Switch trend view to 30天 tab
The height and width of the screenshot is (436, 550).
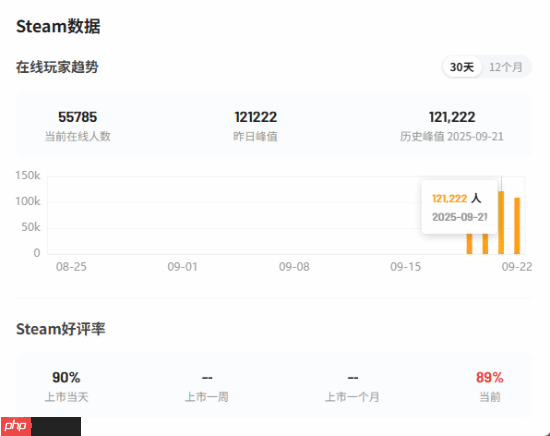point(462,67)
